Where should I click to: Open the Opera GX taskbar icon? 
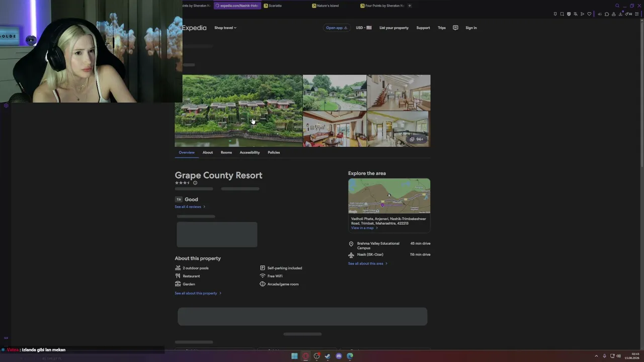(x=305, y=356)
